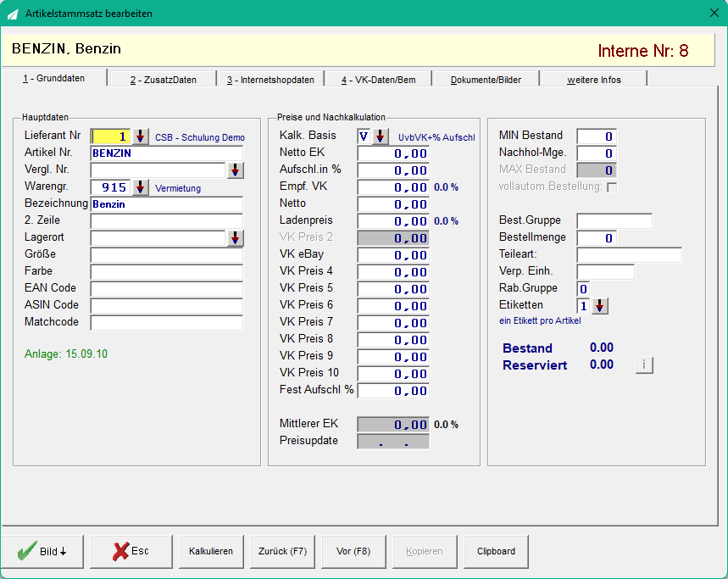Click the Rab.Gruppe field
Screen dimensions: 728x579
point(583,289)
